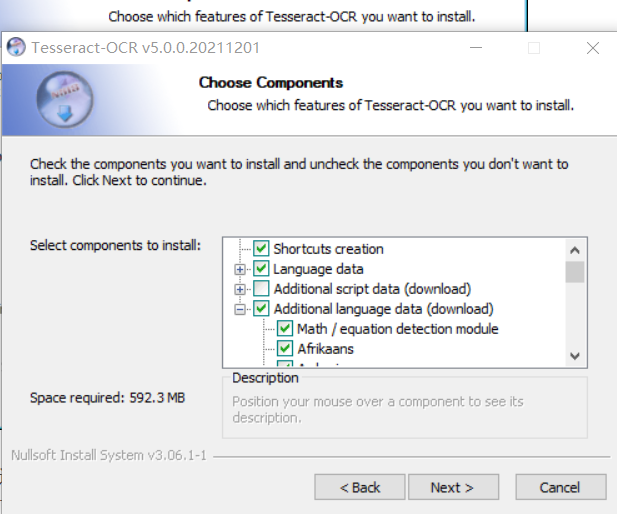The width and height of the screenshot is (617, 514).
Task: Click the disabled maximize window button
Action: [x=534, y=48]
